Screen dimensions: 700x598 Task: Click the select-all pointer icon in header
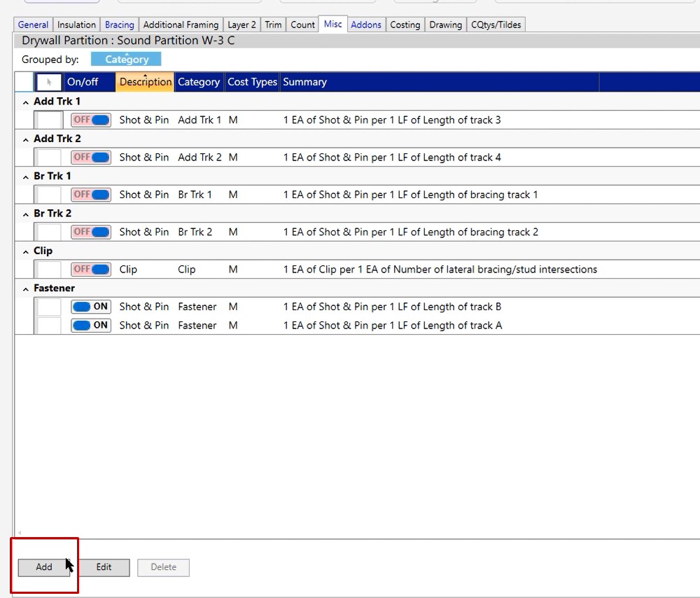pyautogui.click(x=49, y=82)
